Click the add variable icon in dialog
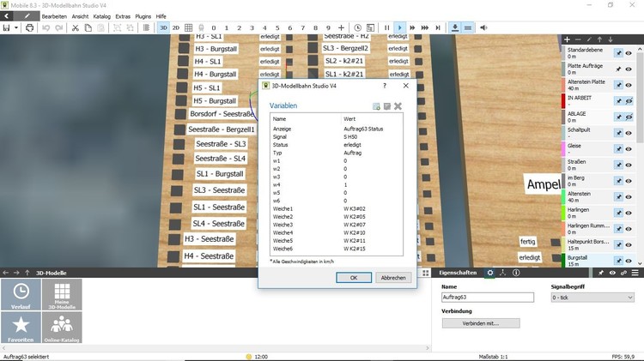This screenshot has width=644, height=361. [x=376, y=106]
